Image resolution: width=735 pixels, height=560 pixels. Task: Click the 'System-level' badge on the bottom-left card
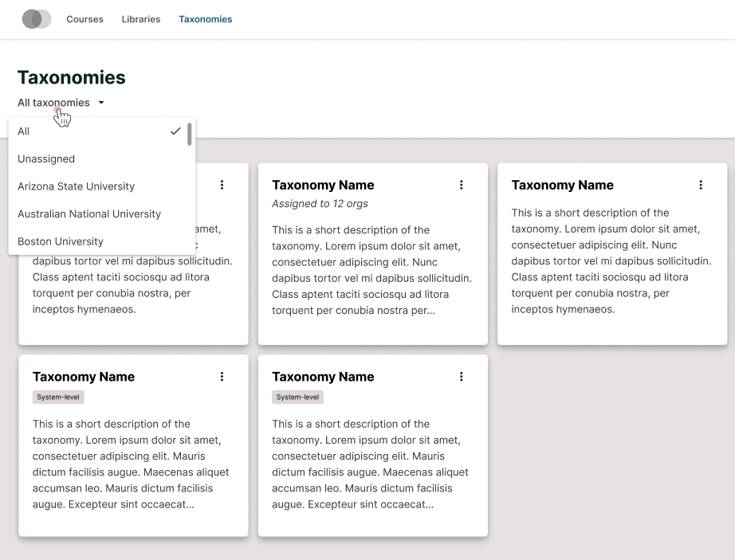[x=57, y=396]
